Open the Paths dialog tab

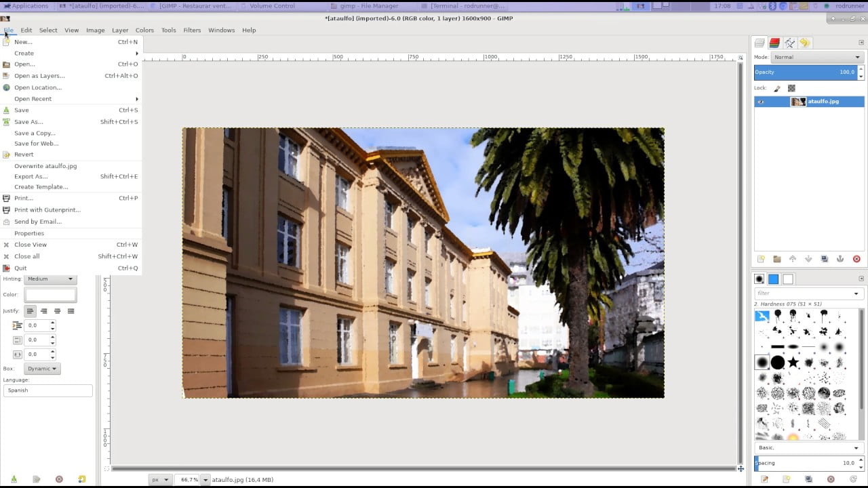(789, 42)
